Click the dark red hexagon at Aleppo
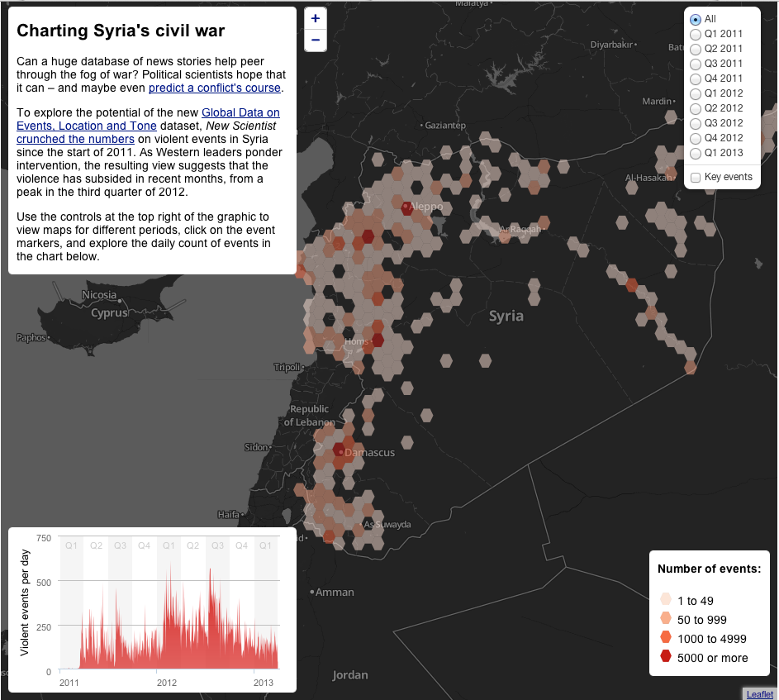Screen dimensions: 779x700 [x=406, y=207]
